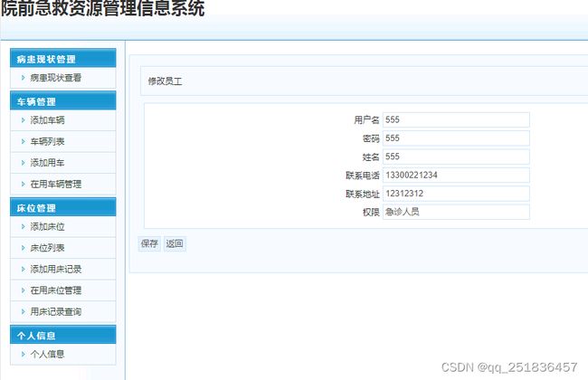This screenshot has width=588, height=380.
Task: Go to 用床记录查询
Action: (x=55, y=312)
